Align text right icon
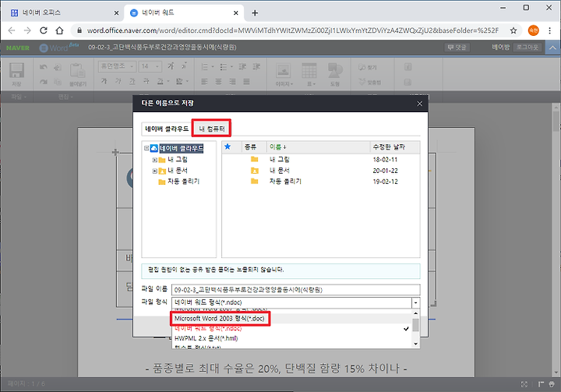Screen dimensions: 561x392 pyautogui.click(x=232, y=82)
